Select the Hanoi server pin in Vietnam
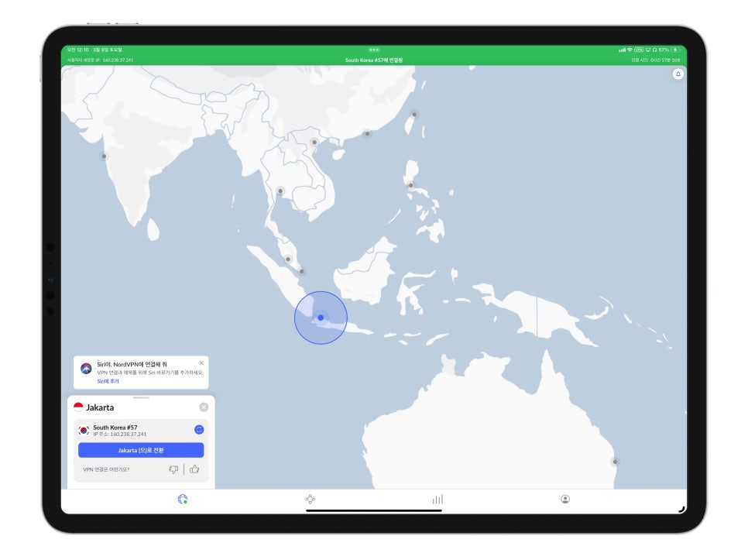The width and height of the screenshot is (748, 560). pyautogui.click(x=314, y=143)
